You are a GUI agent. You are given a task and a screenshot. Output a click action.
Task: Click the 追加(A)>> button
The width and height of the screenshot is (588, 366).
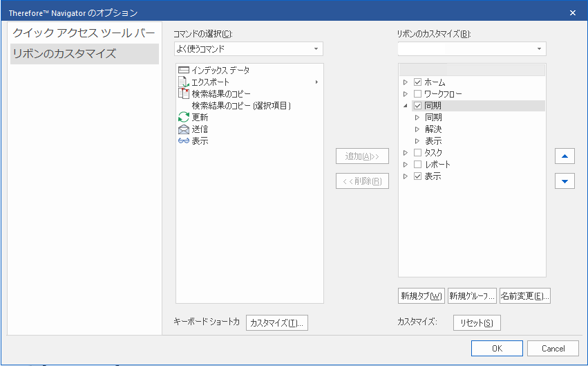[x=362, y=156]
